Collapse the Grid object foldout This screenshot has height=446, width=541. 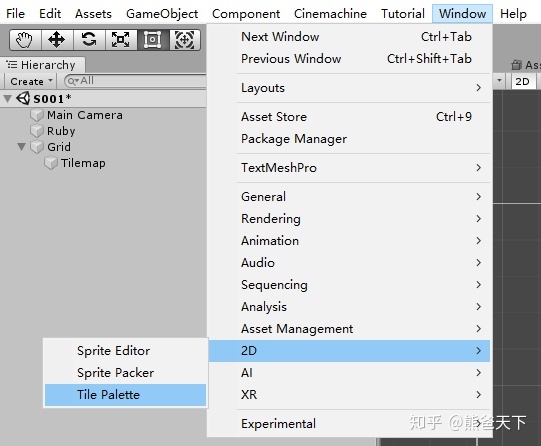(x=21, y=147)
